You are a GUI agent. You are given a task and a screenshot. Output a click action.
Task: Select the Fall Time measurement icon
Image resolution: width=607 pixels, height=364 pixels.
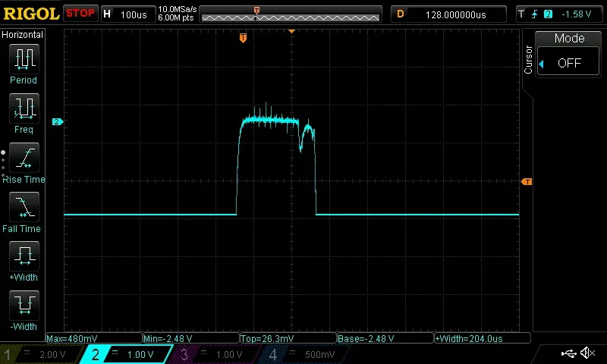24,206
